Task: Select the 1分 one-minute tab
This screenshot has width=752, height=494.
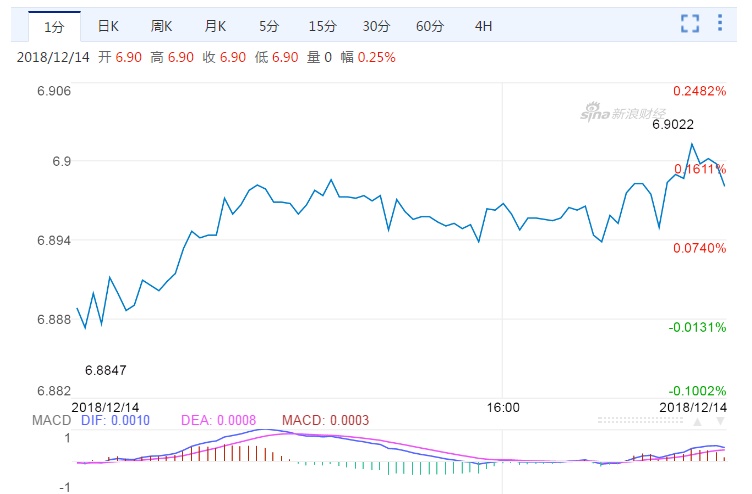Action: (x=54, y=26)
